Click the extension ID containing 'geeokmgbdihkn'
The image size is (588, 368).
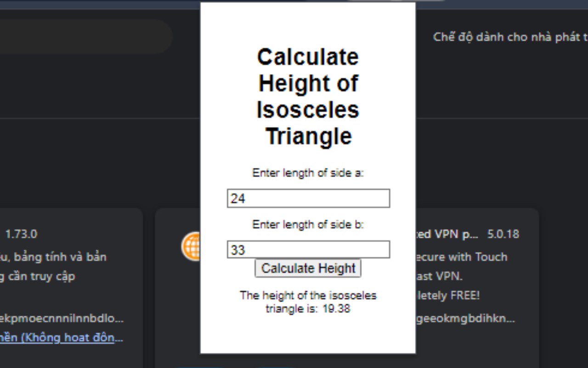(465, 318)
